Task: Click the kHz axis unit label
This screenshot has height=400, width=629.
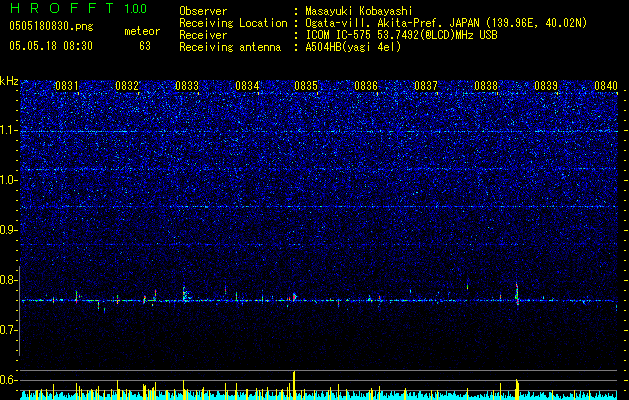Action: pos(9,81)
